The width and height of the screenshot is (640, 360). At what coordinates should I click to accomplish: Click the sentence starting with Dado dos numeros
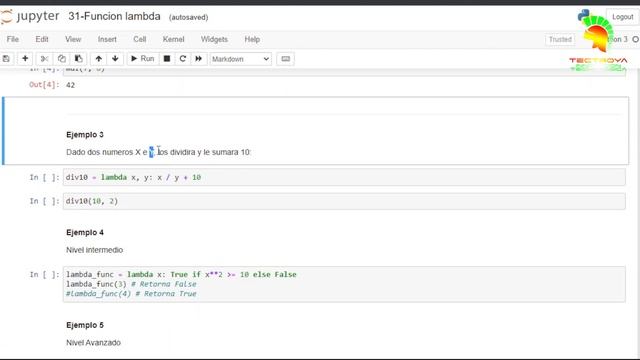tap(158, 152)
